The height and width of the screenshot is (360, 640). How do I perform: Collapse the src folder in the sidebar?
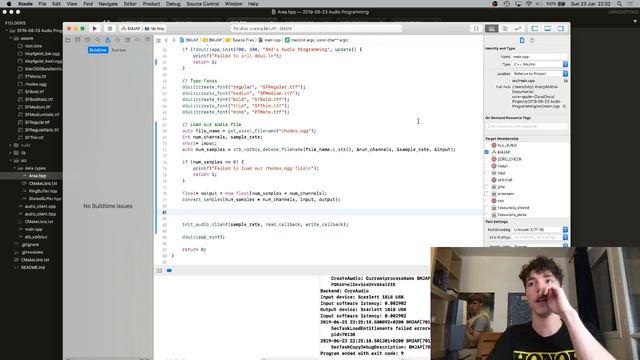pyautogui.click(x=11, y=160)
